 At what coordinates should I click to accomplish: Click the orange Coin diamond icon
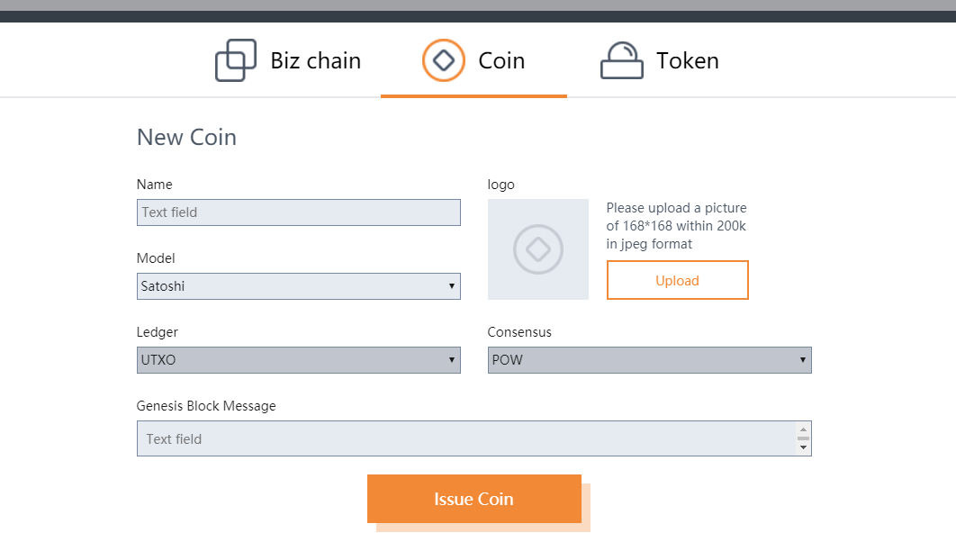443,60
